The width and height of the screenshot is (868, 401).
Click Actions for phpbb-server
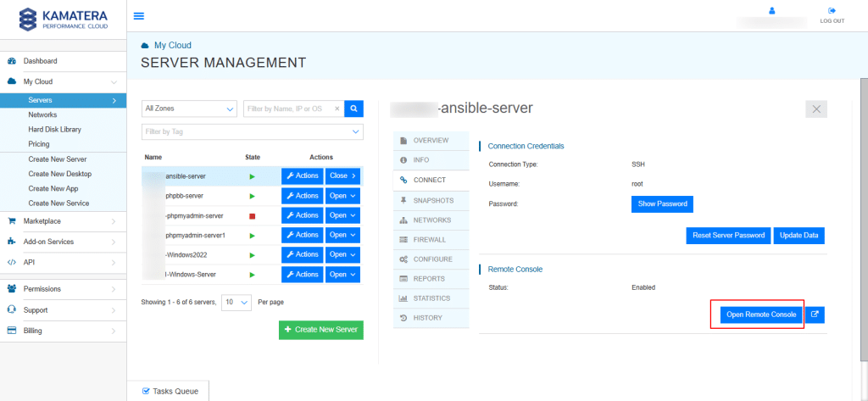[303, 196]
